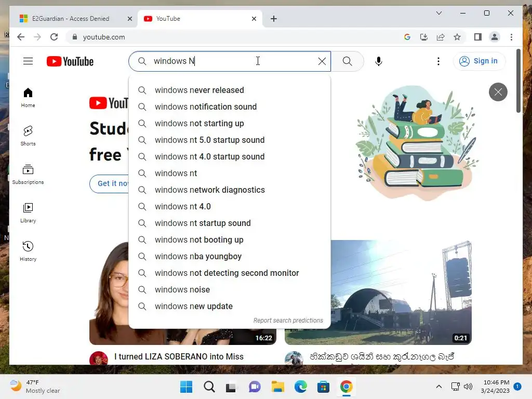The height and width of the screenshot is (399, 532).
Task: Click the page vertical scrollbar
Action: (518, 81)
